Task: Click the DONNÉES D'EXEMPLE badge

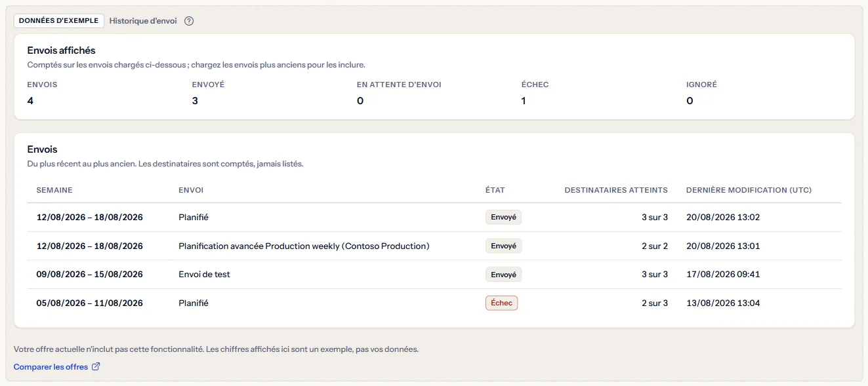Action: coord(59,21)
